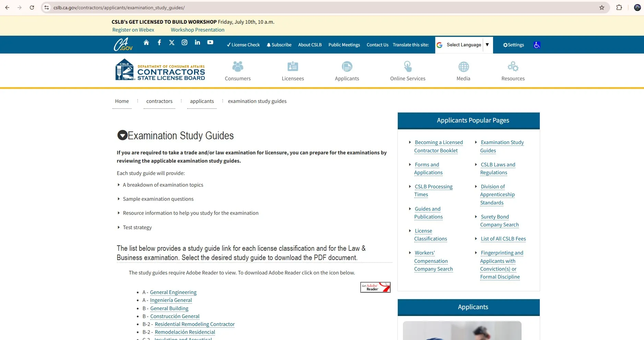The width and height of the screenshot is (644, 340).
Task: Open Contact Us menu item
Action: click(x=378, y=45)
